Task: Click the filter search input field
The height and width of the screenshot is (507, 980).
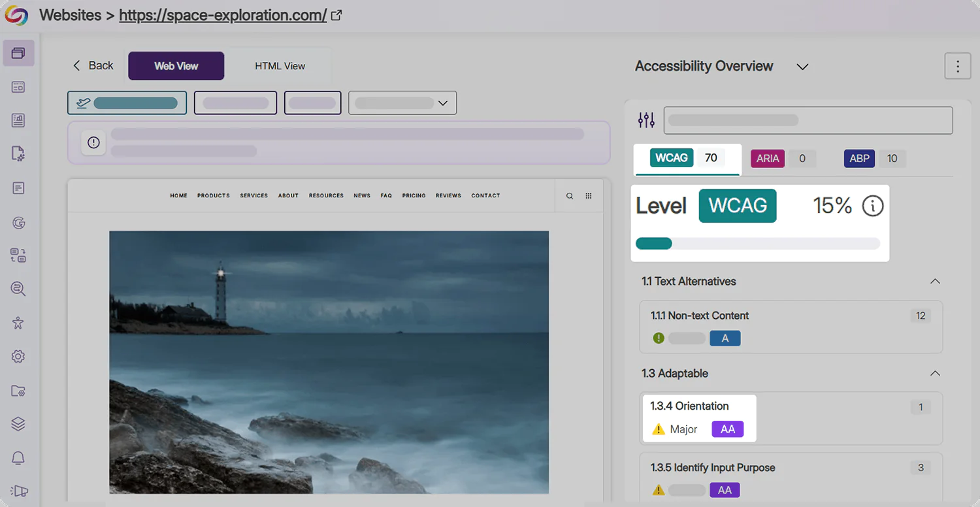Action: tap(808, 120)
